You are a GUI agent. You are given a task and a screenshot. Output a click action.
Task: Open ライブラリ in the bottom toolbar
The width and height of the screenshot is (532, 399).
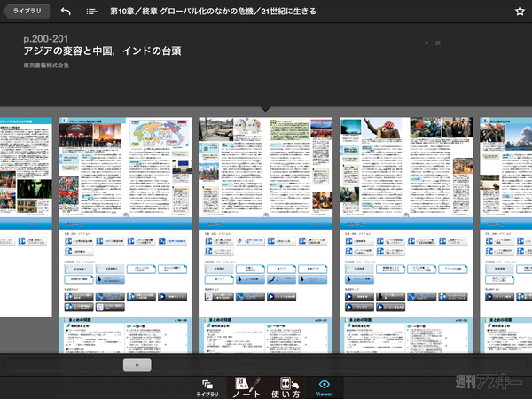coord(207,386)
